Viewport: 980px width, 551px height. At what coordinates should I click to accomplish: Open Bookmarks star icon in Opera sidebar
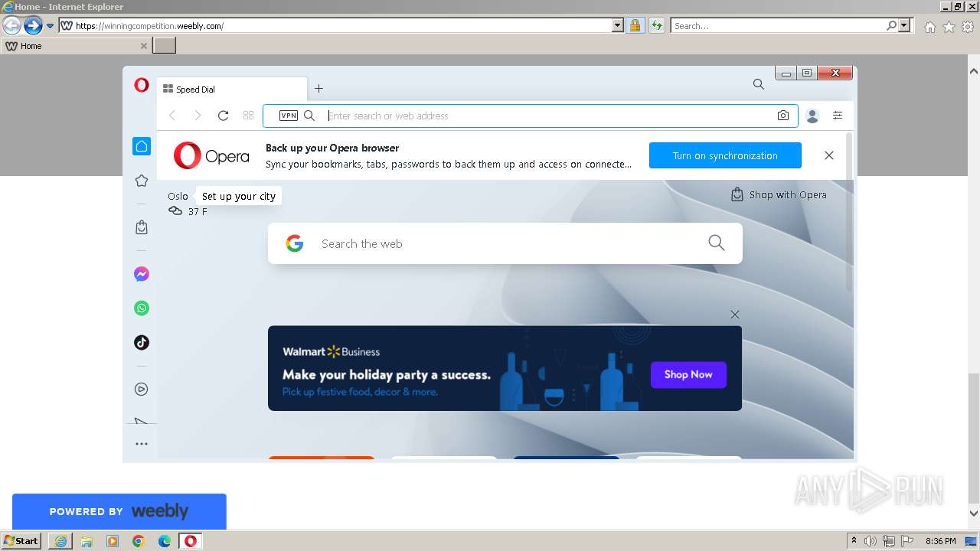tap(142, 181)
